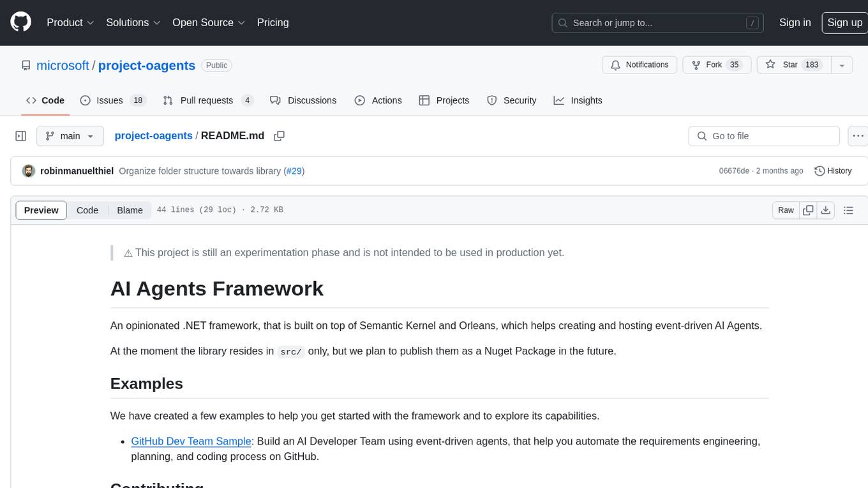Image resolution: width=868 pixels, height=488 pixels.
Task: Focus the Search or jump to field
Action: point(657,22)
